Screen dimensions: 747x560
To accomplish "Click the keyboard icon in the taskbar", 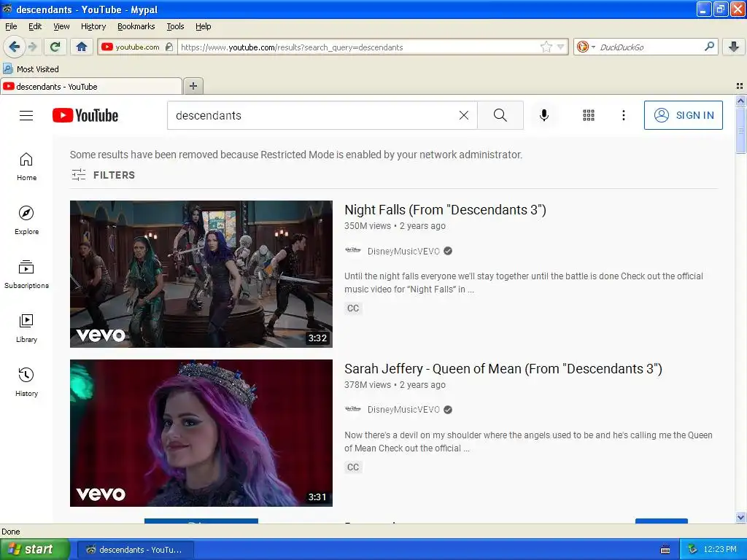I will coord(665,550).
